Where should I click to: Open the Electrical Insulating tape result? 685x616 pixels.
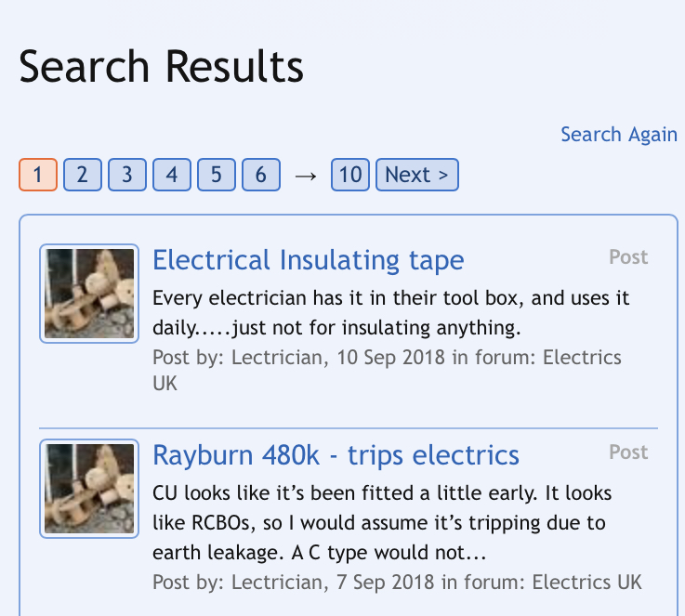click(308, 260)
